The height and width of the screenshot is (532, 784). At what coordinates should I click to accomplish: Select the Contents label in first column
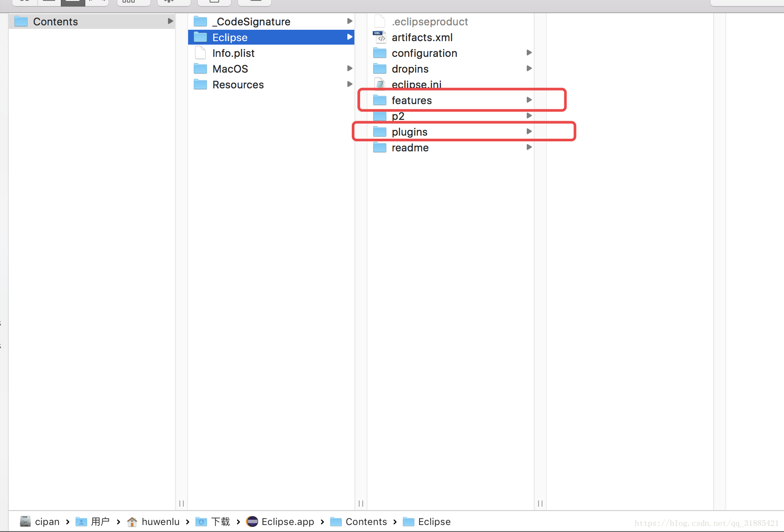[x=56, y=21]
